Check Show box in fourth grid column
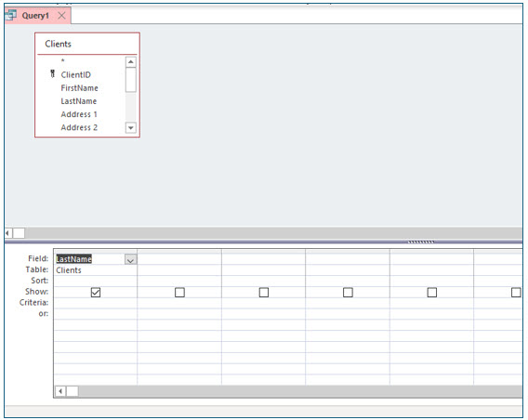This screenshot has height=420, width=528. (x=348, y=293)
